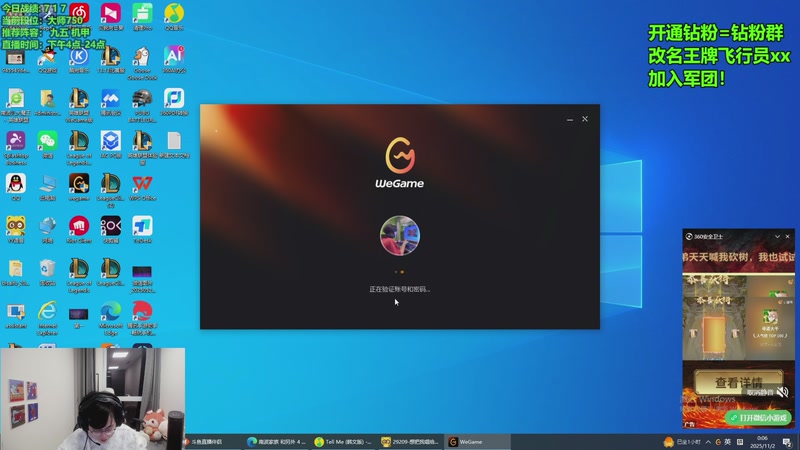Open the red bird app desktop icon
The height and width of the screenshot is (450, 800).
click(142, 311)
